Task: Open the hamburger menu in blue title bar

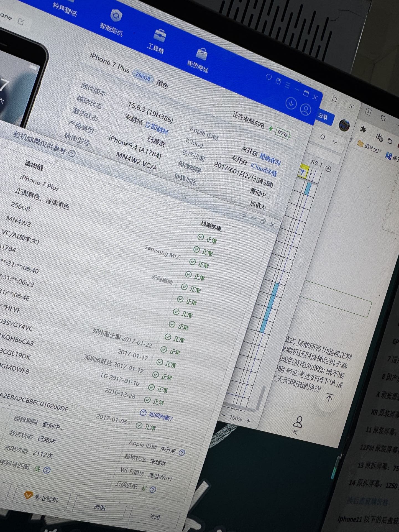Action: click(288, 85)
